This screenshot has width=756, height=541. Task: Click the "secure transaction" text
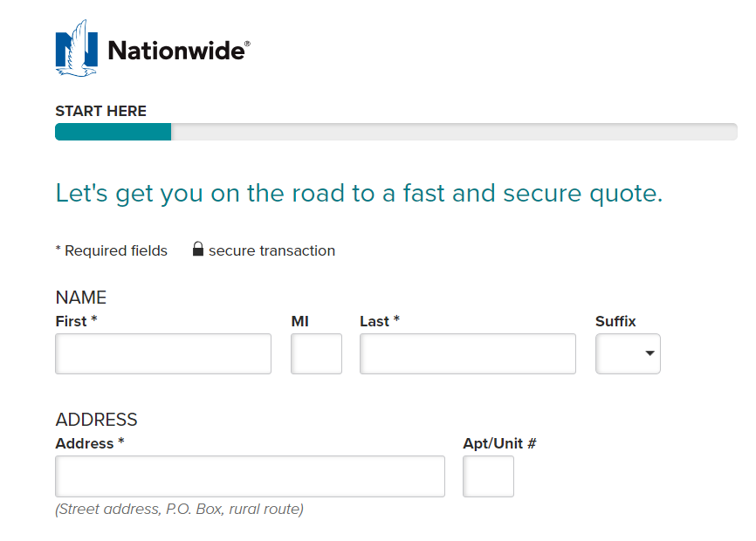(x=271, y=250)
